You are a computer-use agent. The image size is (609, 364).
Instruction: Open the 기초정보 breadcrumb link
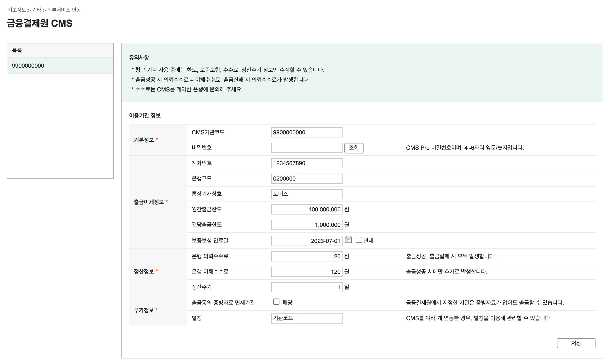pyautogui.click(x=16, y=10)
